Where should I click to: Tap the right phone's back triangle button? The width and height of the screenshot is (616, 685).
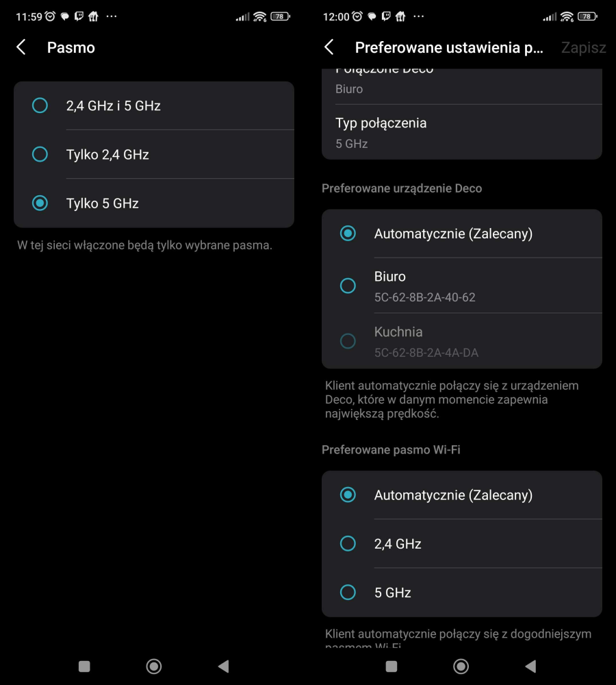point(530,666)
